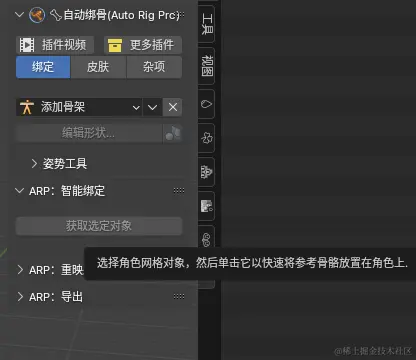Click the bone icon beside 自动绑骨 title
Image resolution: width=416 pixels, height=360 pixels.
56,15
